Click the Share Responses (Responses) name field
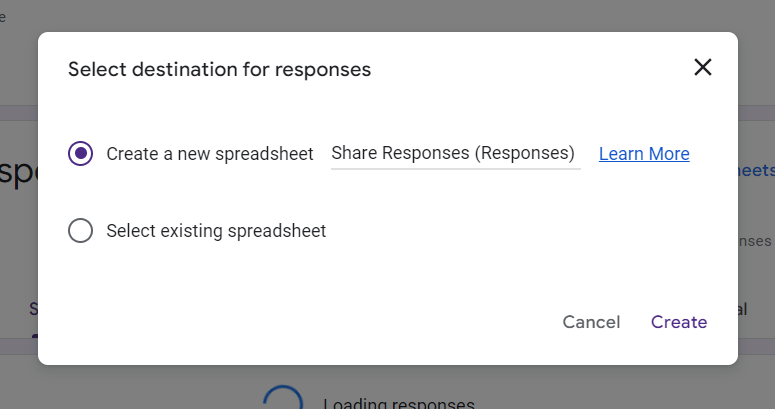 (455, 154)
